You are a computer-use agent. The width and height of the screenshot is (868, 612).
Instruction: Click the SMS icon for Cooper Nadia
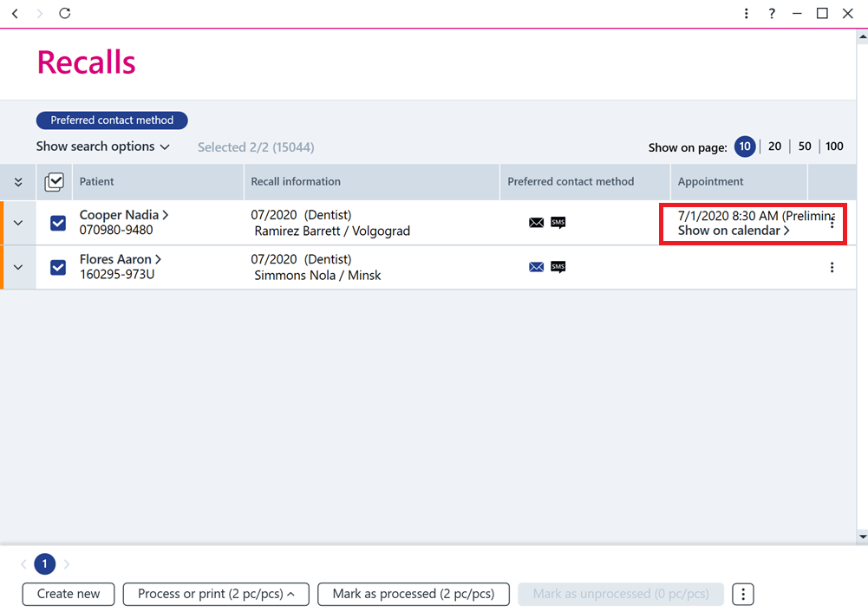tap(558, 223)
